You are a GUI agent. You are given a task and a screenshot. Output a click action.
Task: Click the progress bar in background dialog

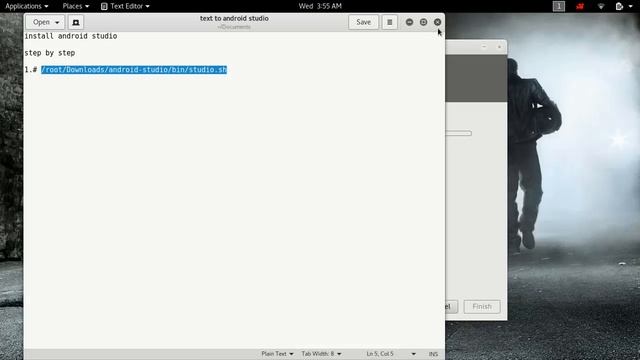[x=458, y=133]
